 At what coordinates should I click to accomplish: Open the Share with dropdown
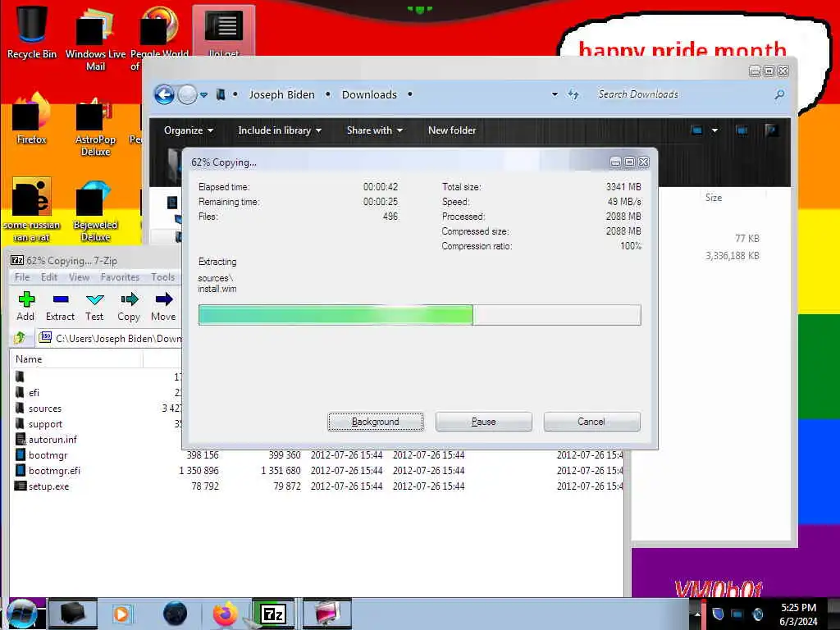pyautogui.click(x=374, y=130)
